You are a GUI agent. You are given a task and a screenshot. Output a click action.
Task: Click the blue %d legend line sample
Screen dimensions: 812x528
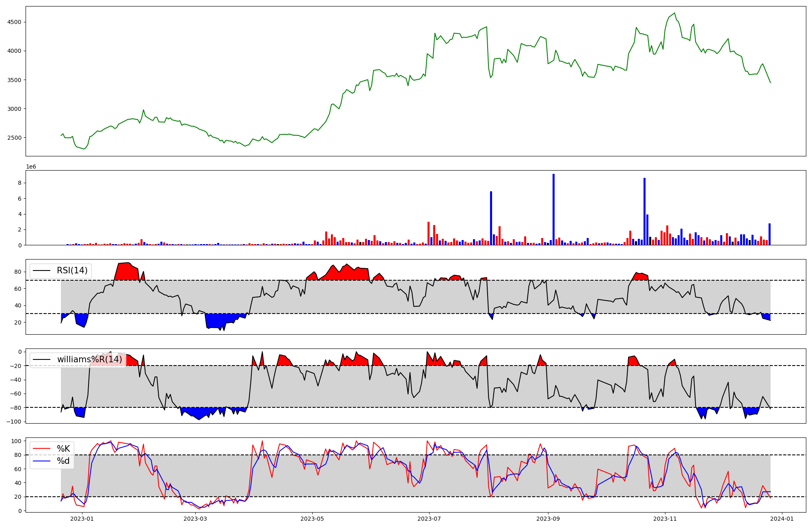41,461
